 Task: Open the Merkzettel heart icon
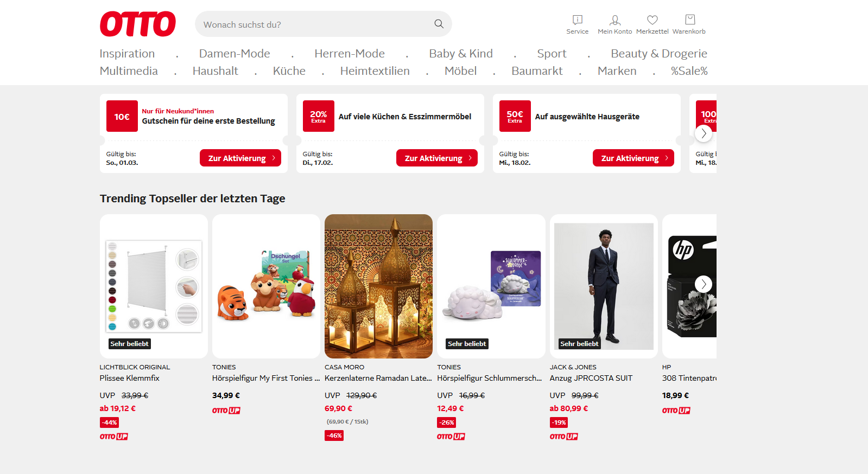click(x=652, y=24)
